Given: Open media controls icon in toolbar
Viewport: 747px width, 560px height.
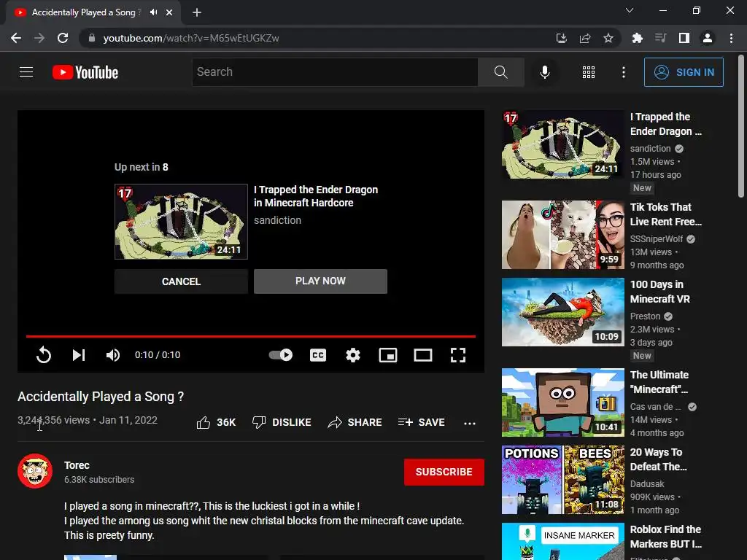Looking at the screenshot, I should tap(661, 38).
